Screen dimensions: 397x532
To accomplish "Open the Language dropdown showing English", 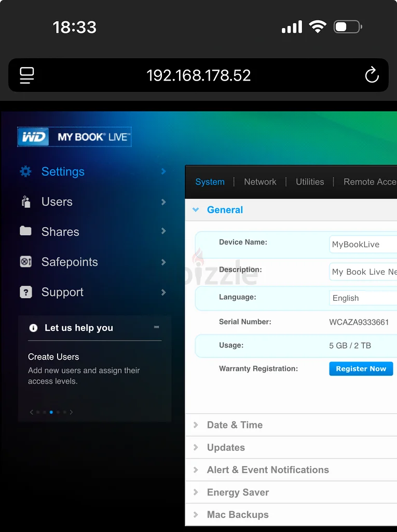I will (363, 298).
